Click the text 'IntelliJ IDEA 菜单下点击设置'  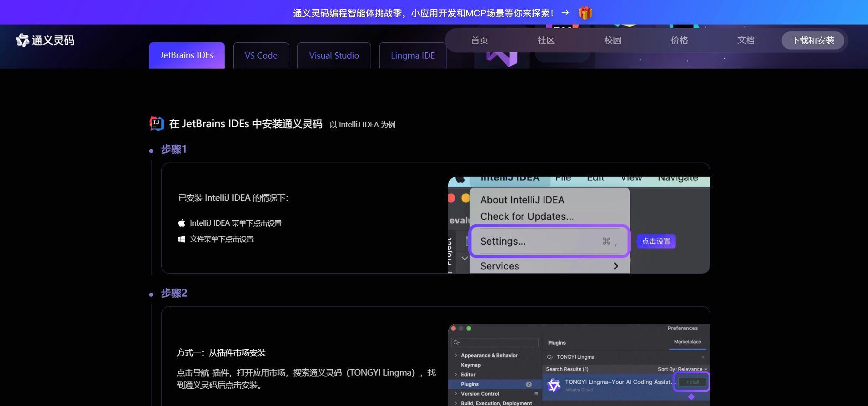(x=236, y=223)
